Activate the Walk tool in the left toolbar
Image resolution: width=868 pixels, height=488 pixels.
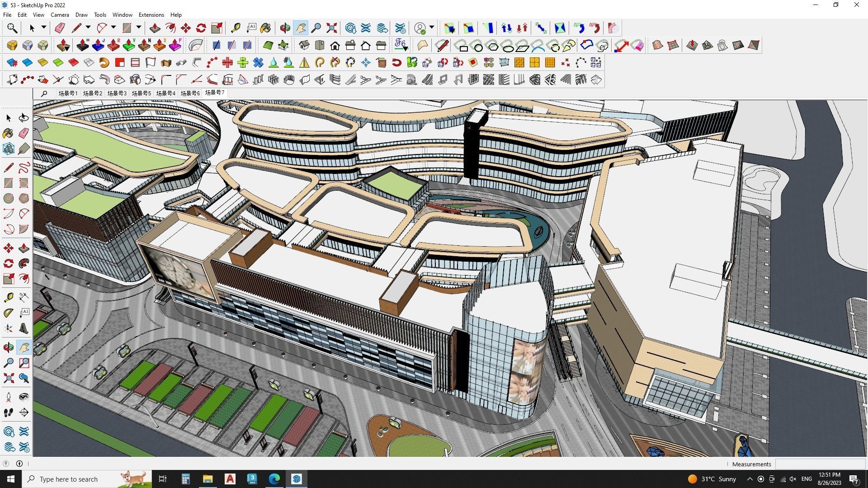(x=8, y=412)
